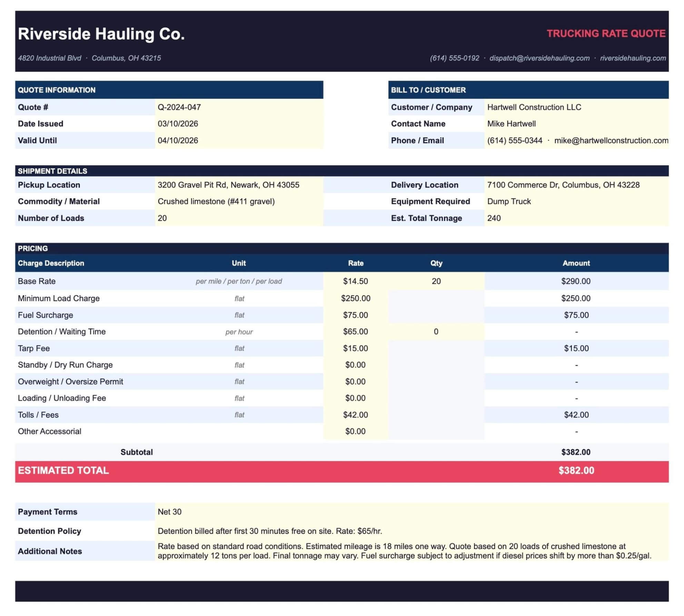Select the Tolls / Fees amount $42.00
The image size is (684, 616).
coord(576,414)
